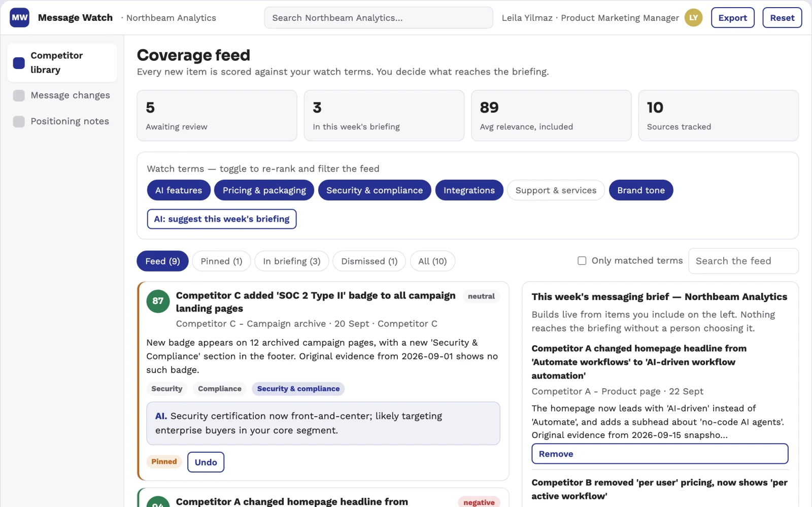Focus the Search Northbeam Analytics field
Viewport: 812px width, 507px height.
(x=379, y=18)
